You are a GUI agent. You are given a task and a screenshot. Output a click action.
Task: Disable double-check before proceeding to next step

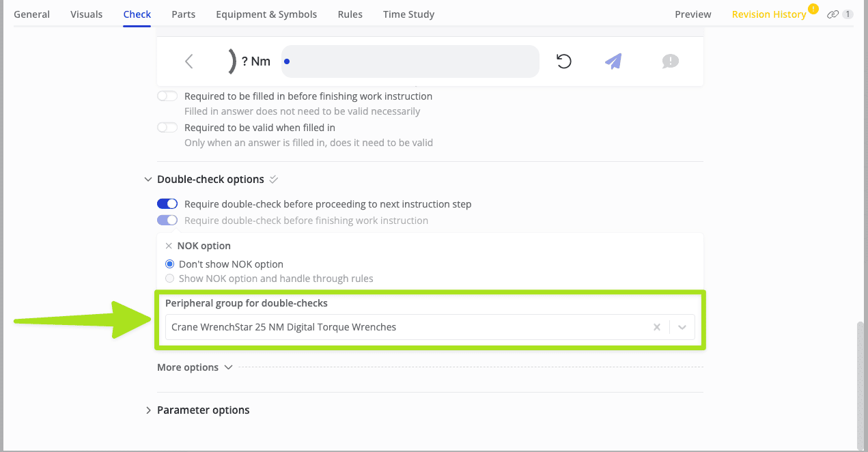click(x=167, y=204)
